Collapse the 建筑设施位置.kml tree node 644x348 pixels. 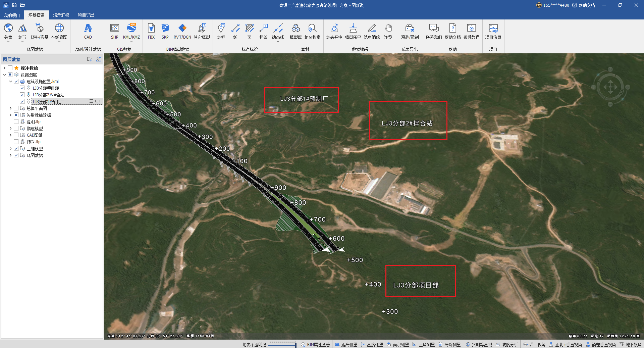[x=11, y=82]
